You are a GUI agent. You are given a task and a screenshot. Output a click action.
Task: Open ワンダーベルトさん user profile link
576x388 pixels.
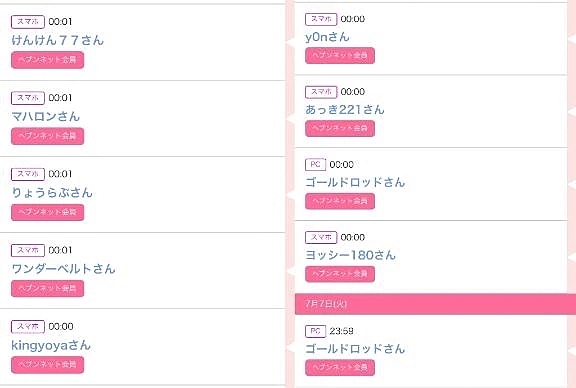tap(63, 269)
